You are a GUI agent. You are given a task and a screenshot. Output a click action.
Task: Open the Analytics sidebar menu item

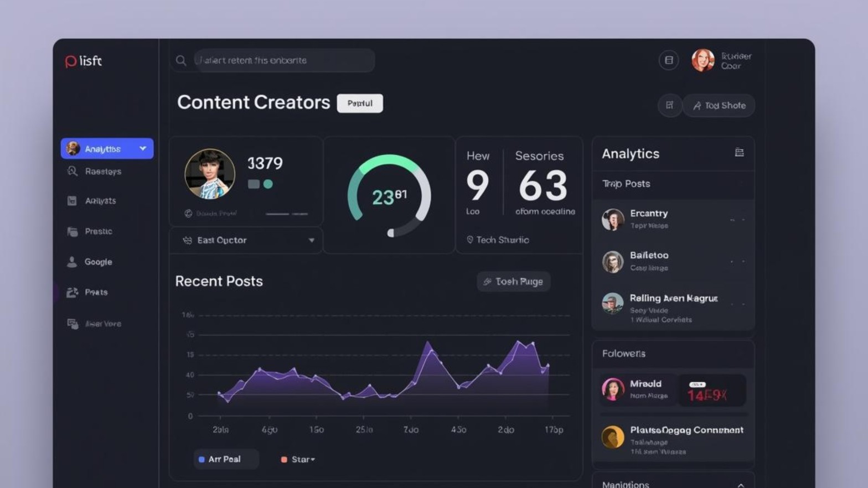[107, 149]
